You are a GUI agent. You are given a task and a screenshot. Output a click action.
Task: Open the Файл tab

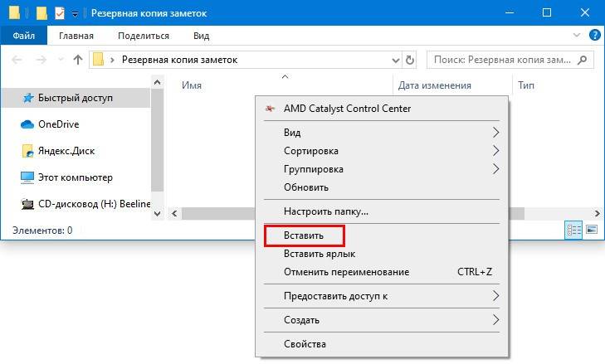(x=24, y=36)
